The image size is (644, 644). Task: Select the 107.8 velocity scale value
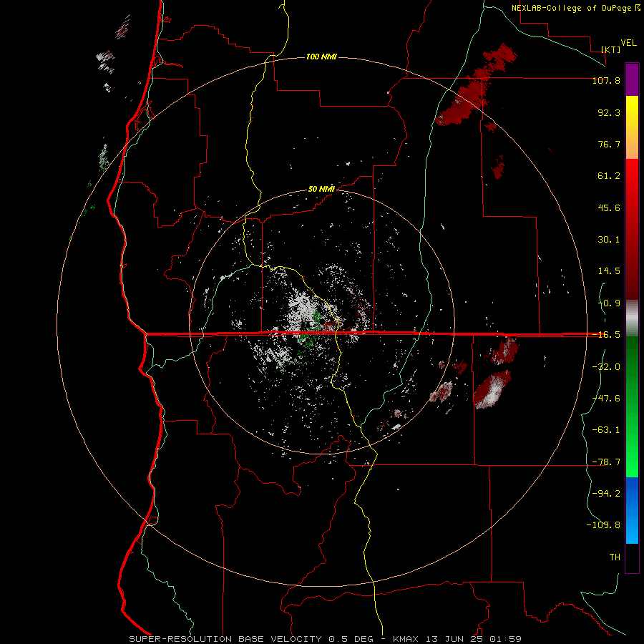click(x=606, y=80)
